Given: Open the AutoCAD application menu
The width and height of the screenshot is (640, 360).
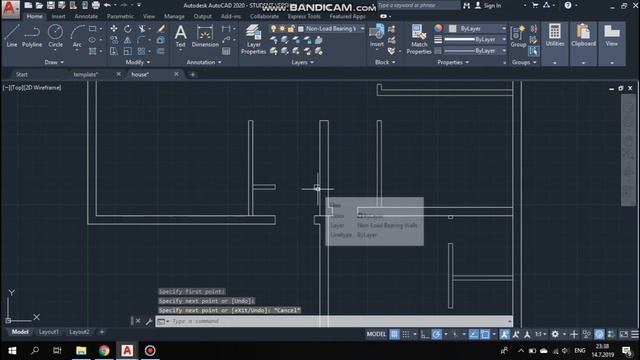Looking at the screenshot, I should tap(10, 9).
